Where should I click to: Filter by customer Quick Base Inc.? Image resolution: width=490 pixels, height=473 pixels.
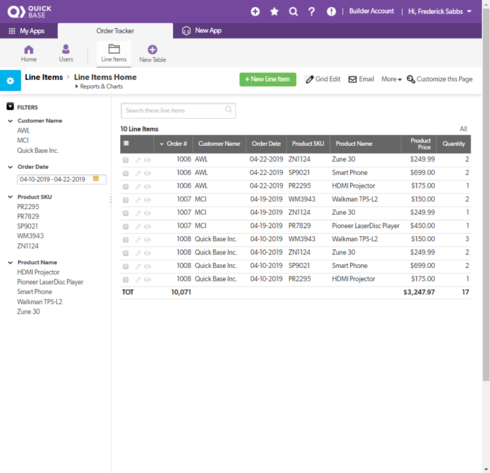[x=38, y=151]
